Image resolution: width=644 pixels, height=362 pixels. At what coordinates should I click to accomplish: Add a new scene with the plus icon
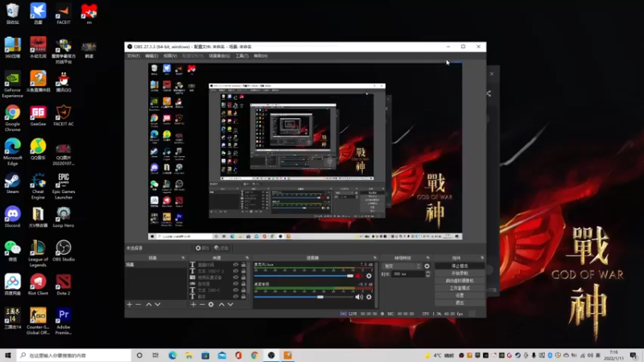tap(130, 305)
